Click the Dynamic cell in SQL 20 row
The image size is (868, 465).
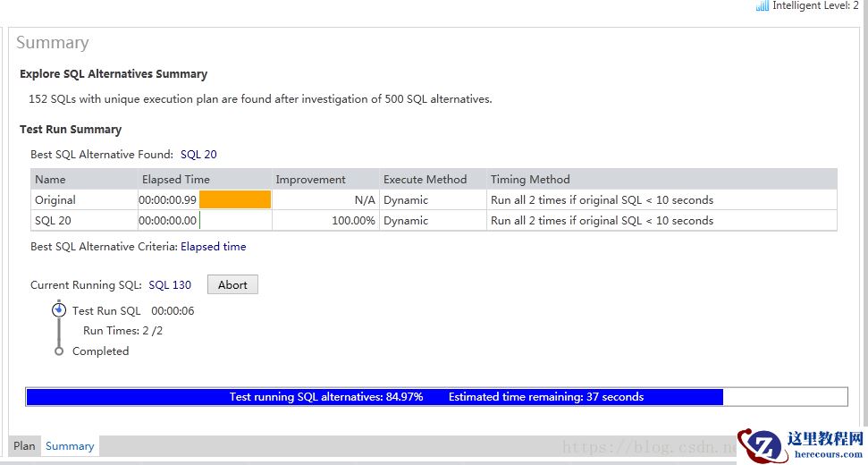click(433, 220)
